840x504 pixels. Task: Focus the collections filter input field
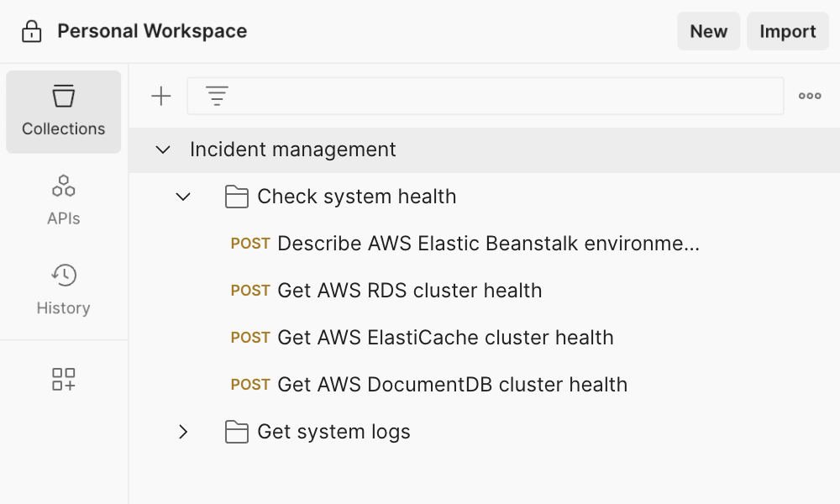click(x=504, y=97)
